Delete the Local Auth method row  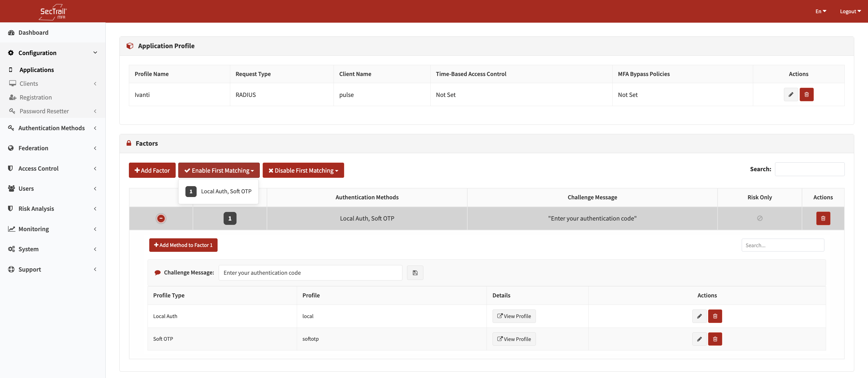pyautogui.click(x=715, y=316)
